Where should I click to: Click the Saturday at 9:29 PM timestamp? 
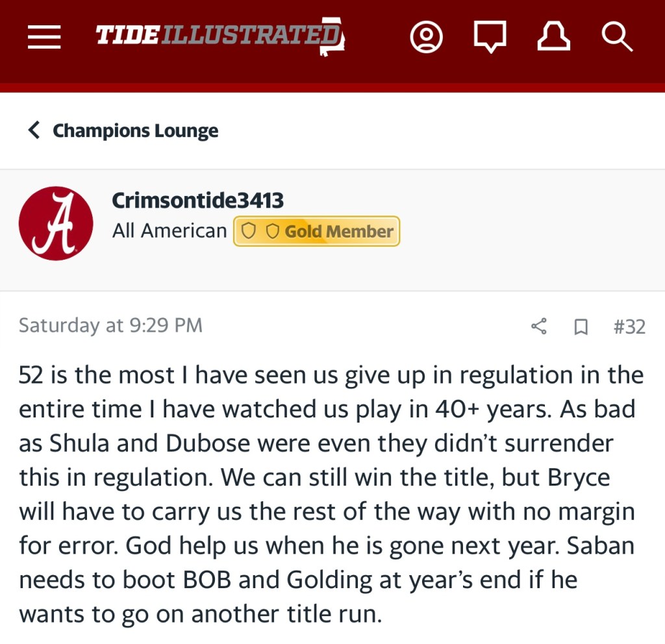110,325
